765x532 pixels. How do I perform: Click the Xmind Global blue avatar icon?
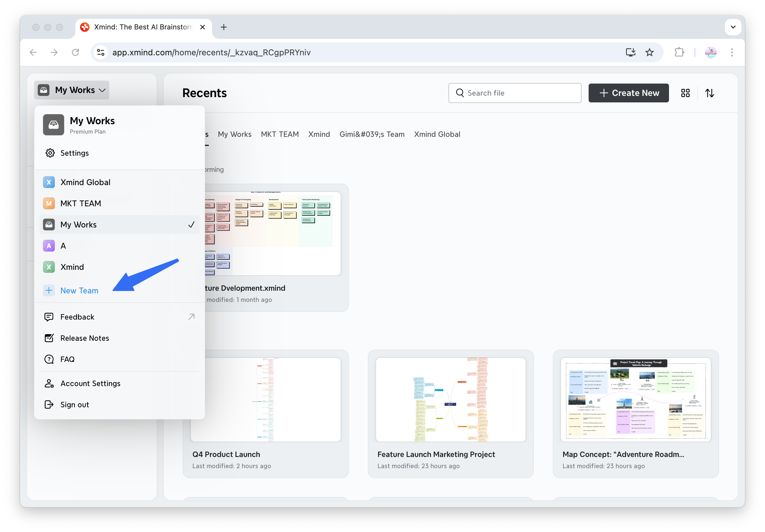click(x=49, y=182)
